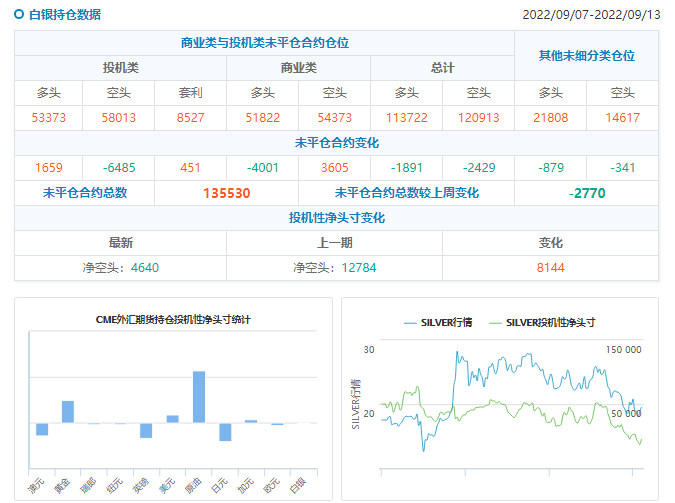This screenshot has width=675, height=503.
Task: Select the 商业类 column header
Action: point(298,68)
